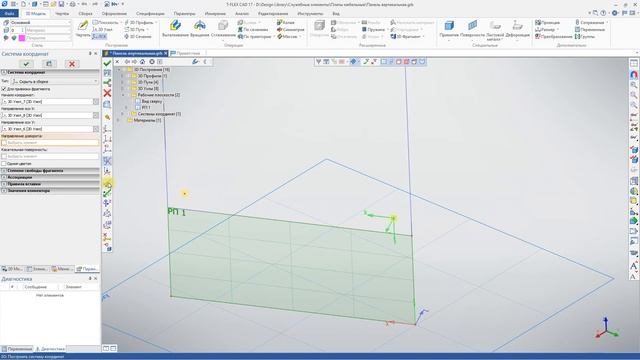Confirm with the green check button in panel
This screenshot has width=640, height=360.
pyautogui.click(x=26, y=64)
